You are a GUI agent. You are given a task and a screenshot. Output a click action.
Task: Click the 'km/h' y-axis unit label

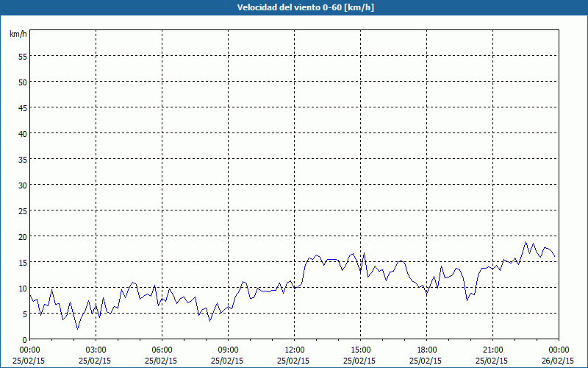click(18, 35)
